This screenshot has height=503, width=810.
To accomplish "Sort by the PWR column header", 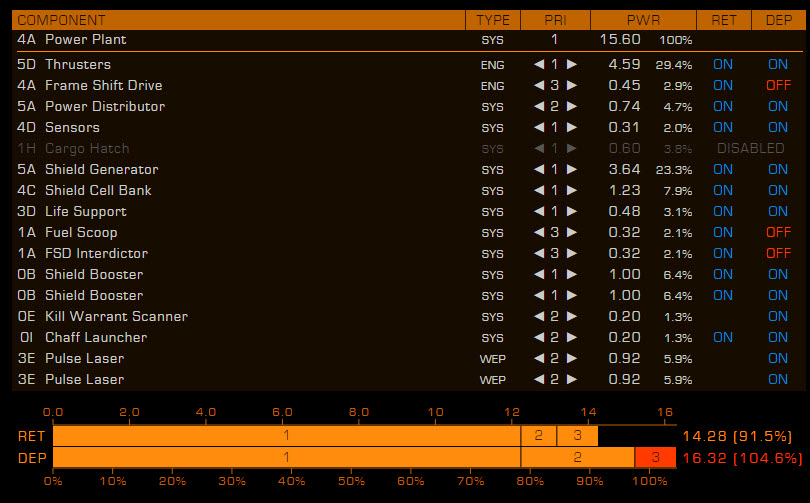I will pyautogui.click(x=643, y=20).
